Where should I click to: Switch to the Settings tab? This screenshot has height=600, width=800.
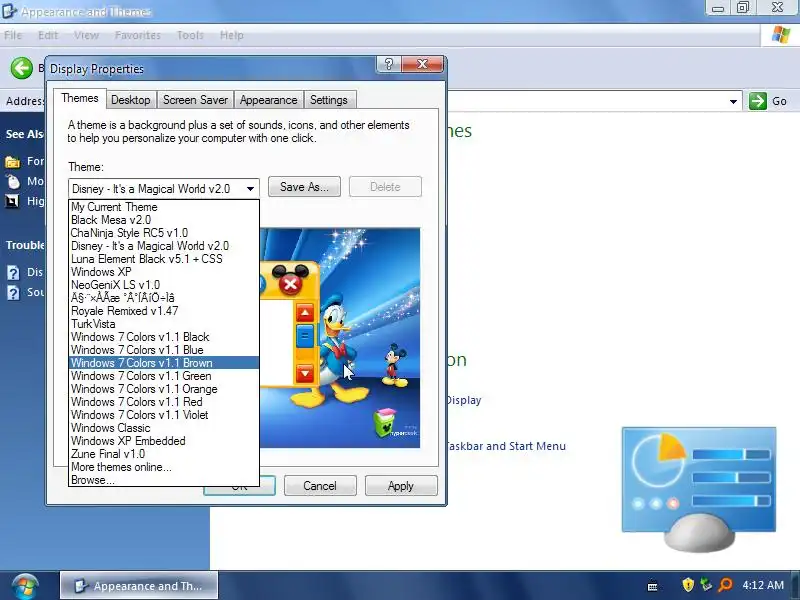[329, 100]
